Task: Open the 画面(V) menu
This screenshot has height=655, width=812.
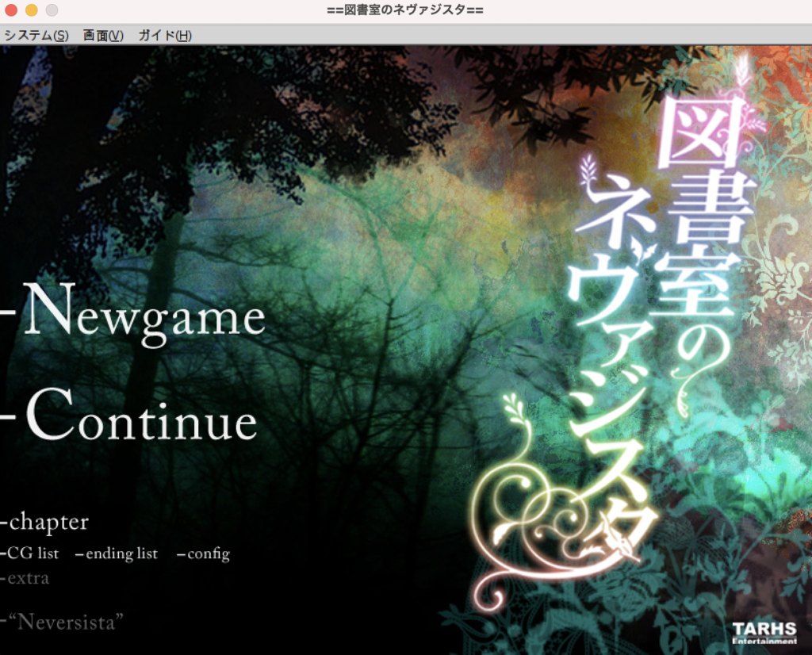Action: tap(103, 35)
